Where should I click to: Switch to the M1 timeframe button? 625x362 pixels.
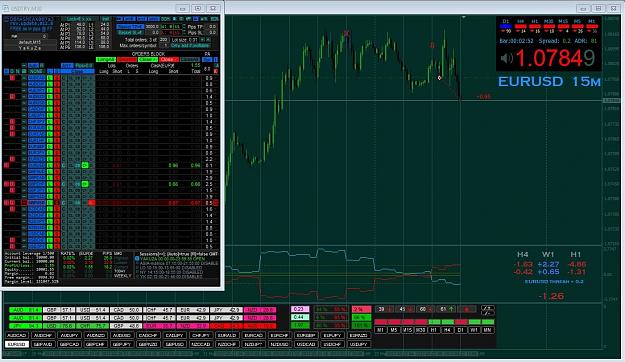pyautogui.click(x=381, y=330)
